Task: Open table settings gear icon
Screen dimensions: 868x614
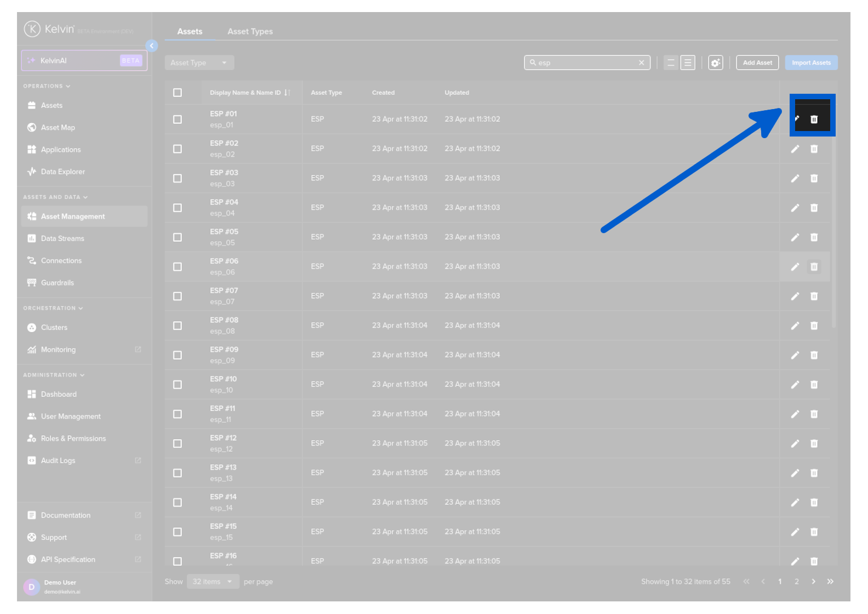Action: 715,63
